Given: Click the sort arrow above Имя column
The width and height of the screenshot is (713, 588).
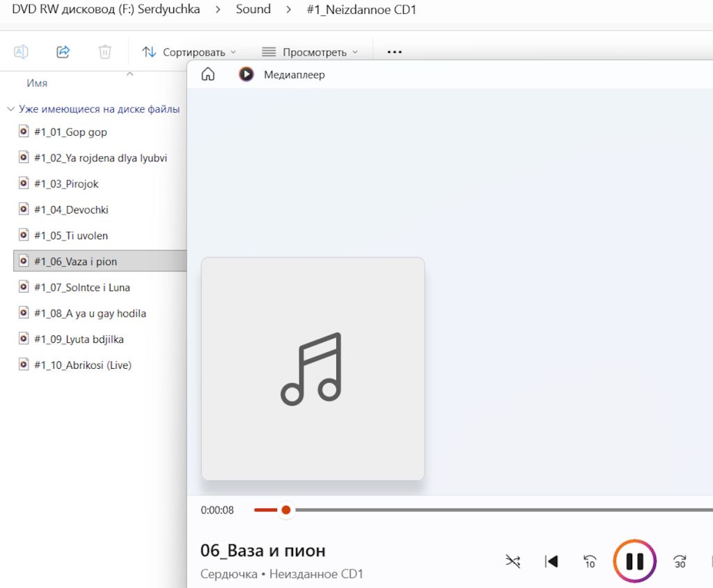Looking at the screenshot, I should click(x=130, y=74).
